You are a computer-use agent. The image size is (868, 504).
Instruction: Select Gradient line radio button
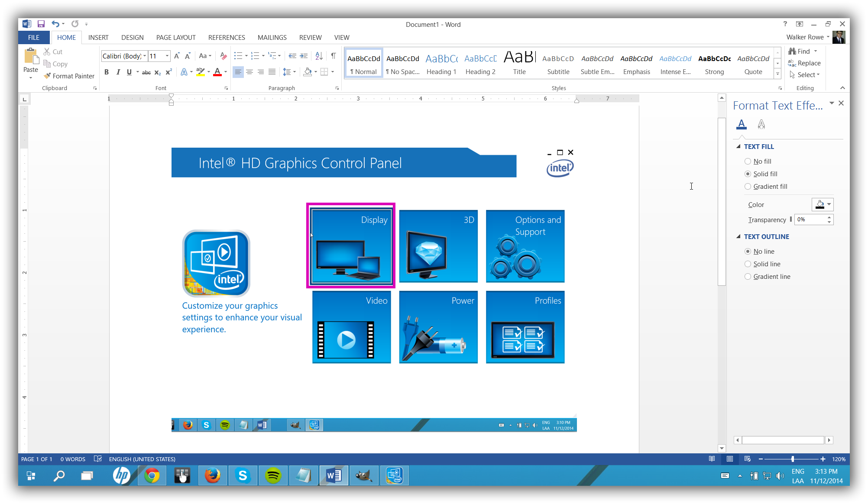point(748,276)
